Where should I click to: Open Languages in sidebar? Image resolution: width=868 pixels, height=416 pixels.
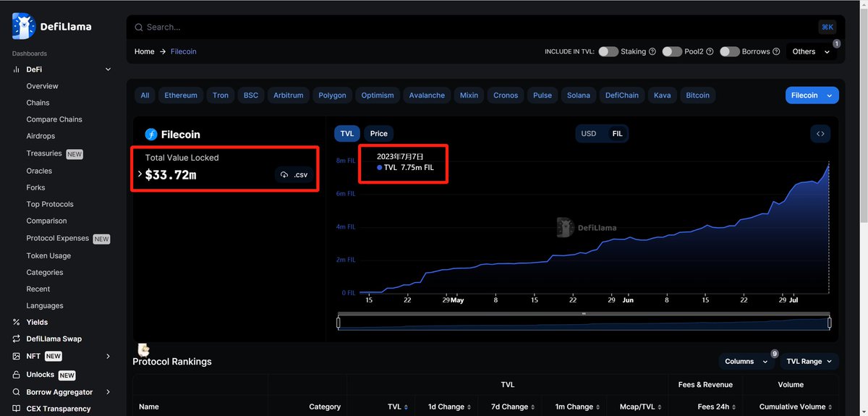pos(45,305)
